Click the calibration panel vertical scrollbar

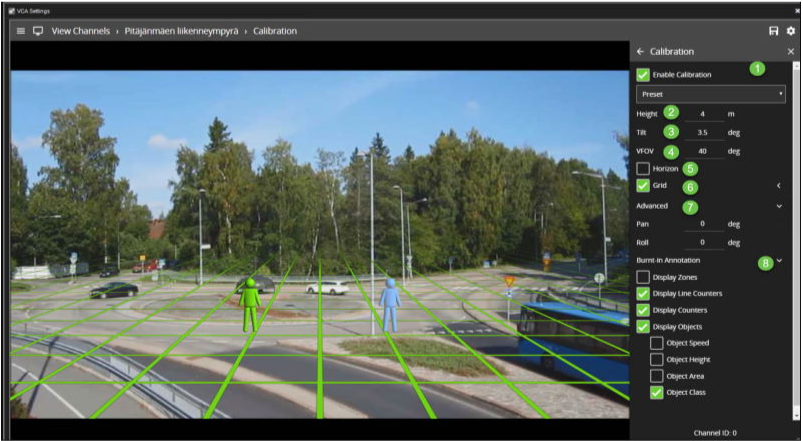pos(797,240)
